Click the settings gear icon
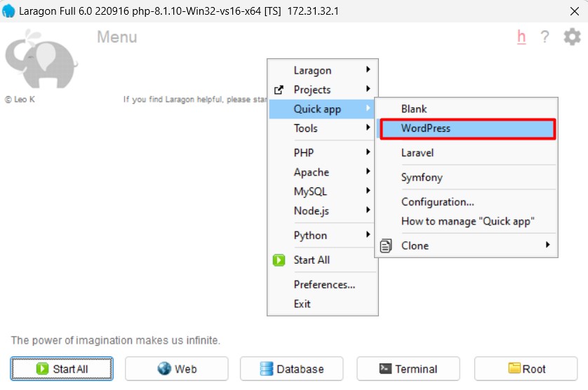588x390 pixels. coord(572,37)
